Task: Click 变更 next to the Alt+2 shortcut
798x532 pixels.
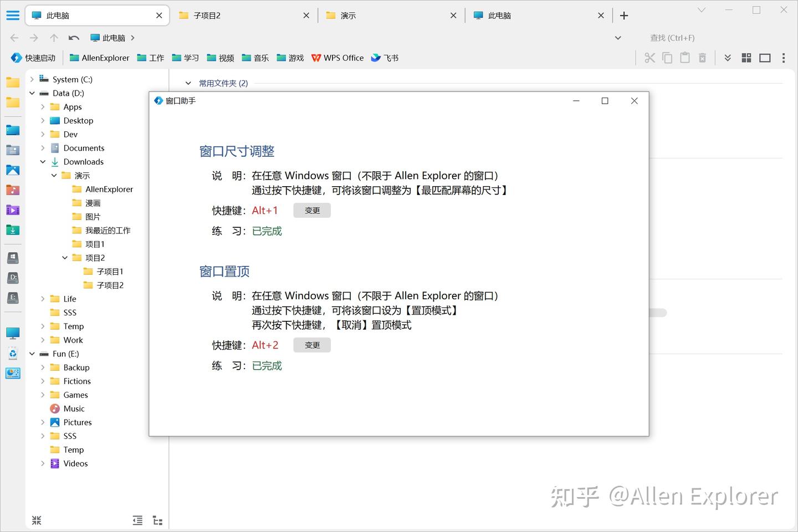Action: [311, 345]
